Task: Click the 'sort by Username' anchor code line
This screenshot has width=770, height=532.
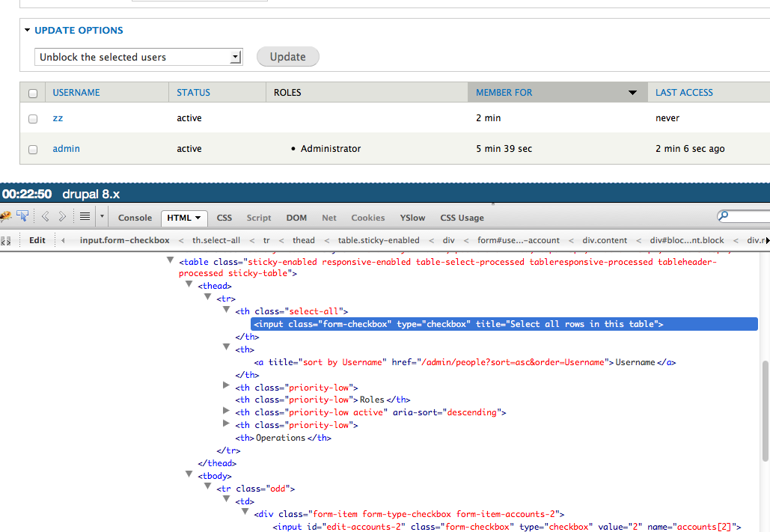Action: (465, 362)
